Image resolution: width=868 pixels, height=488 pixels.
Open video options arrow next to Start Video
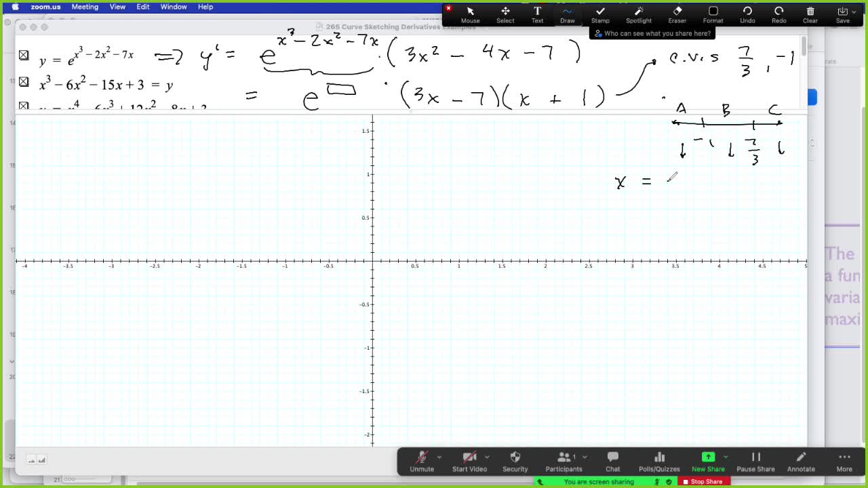[487, 457]
